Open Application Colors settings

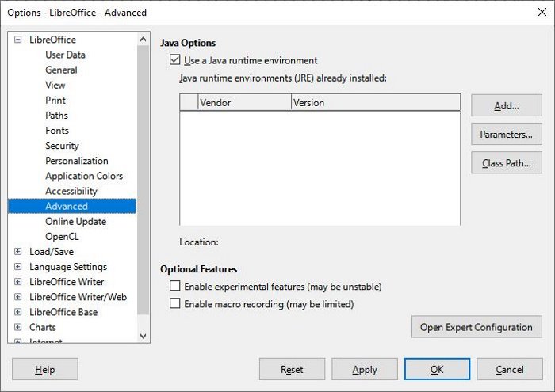(84, 176)
